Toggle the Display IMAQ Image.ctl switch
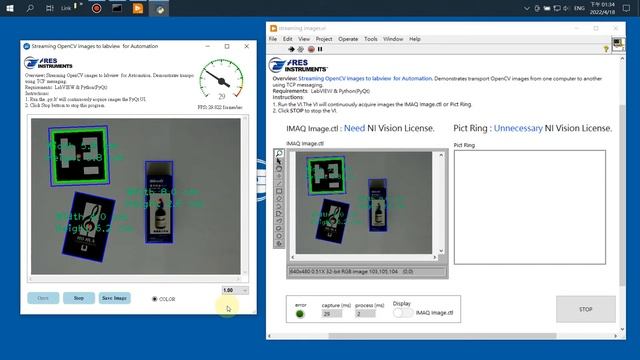The height and width of the screenshot is (360, 640). 403,313
